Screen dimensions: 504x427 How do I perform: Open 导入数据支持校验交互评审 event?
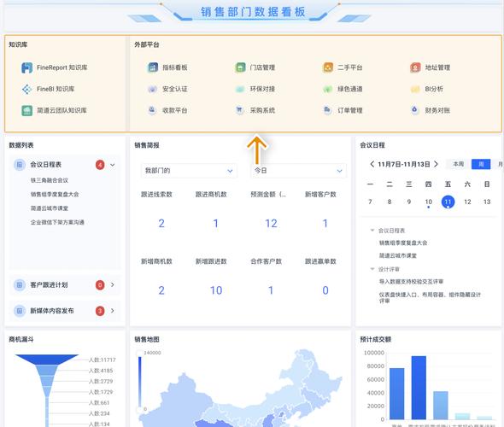coord(411,282)
